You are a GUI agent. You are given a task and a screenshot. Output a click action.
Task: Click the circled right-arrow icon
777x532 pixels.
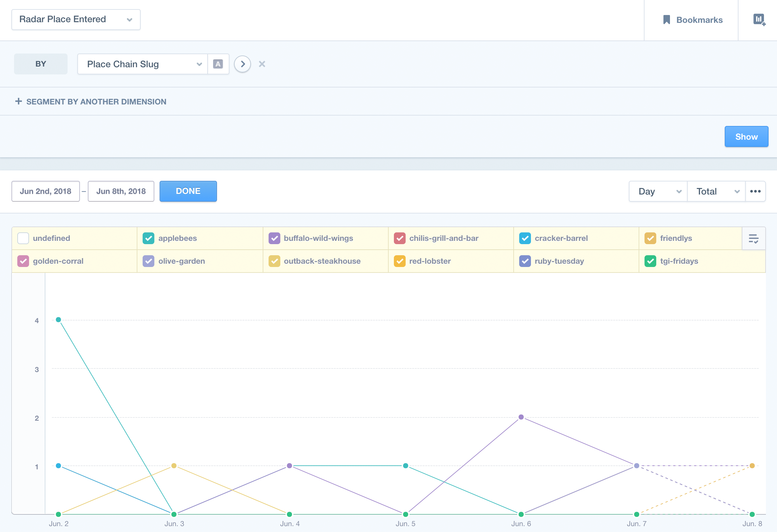pos(242,64)
